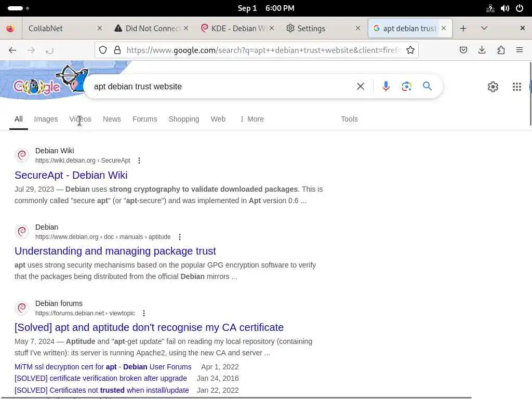Open the Firefox hamburger menu
This screenshot has width=532, height=399.
[x=520, y=50]
